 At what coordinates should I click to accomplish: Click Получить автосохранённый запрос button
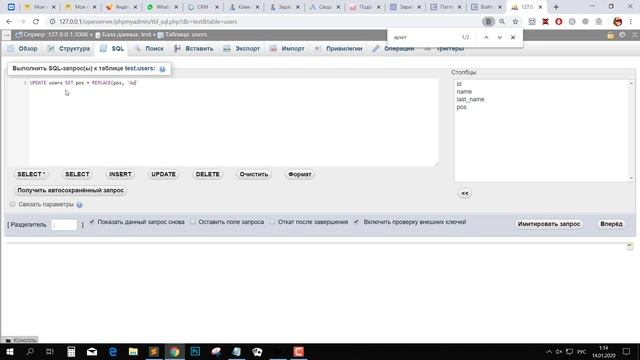[70, 190]
